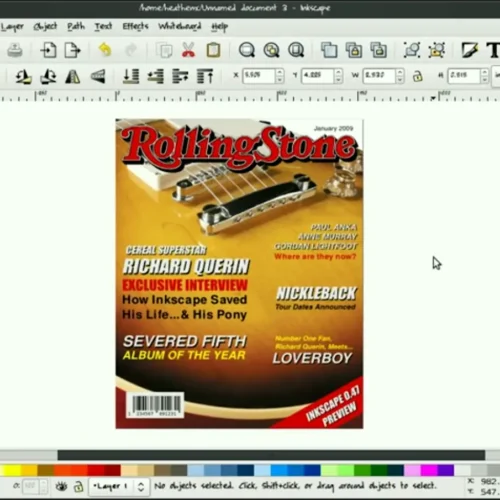Click the Print document icon

pos(15,51)
